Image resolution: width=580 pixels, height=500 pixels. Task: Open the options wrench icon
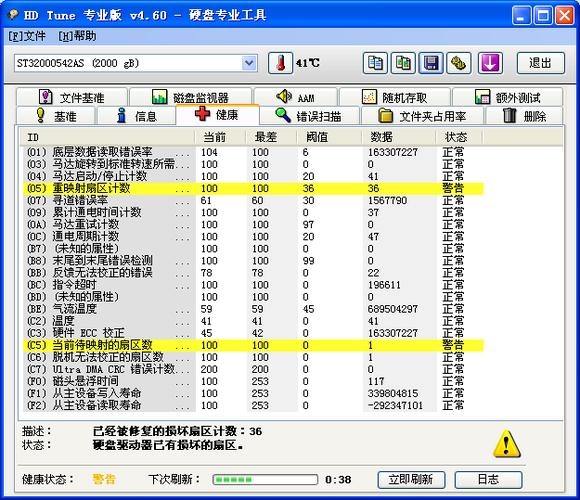(x=459, y=63)
